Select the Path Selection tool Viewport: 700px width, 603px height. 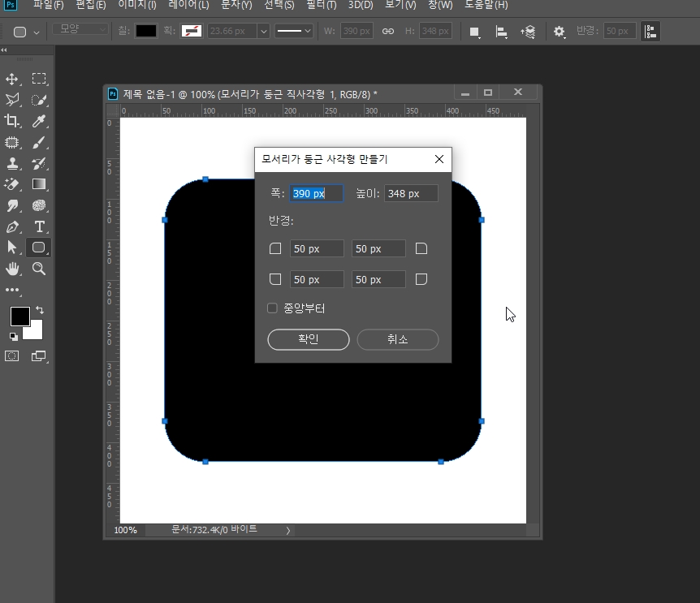point(12,248)
